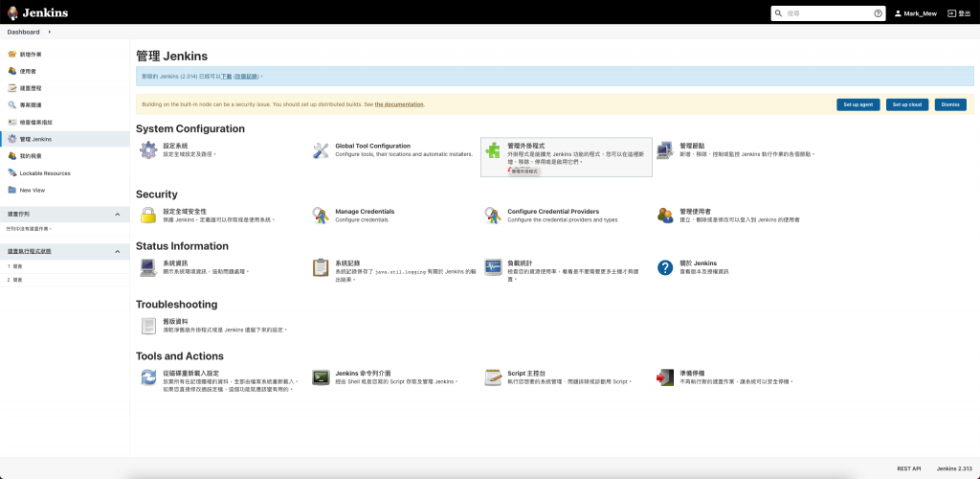This screenshot has width=980, height=479.
Task: Click the REST API footer link
Action: click(x=909, y=468)
